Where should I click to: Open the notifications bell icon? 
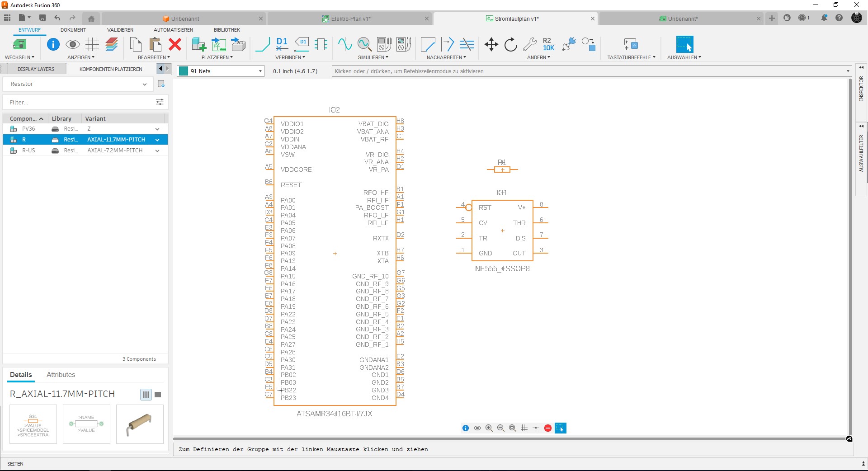click(824, 18)
